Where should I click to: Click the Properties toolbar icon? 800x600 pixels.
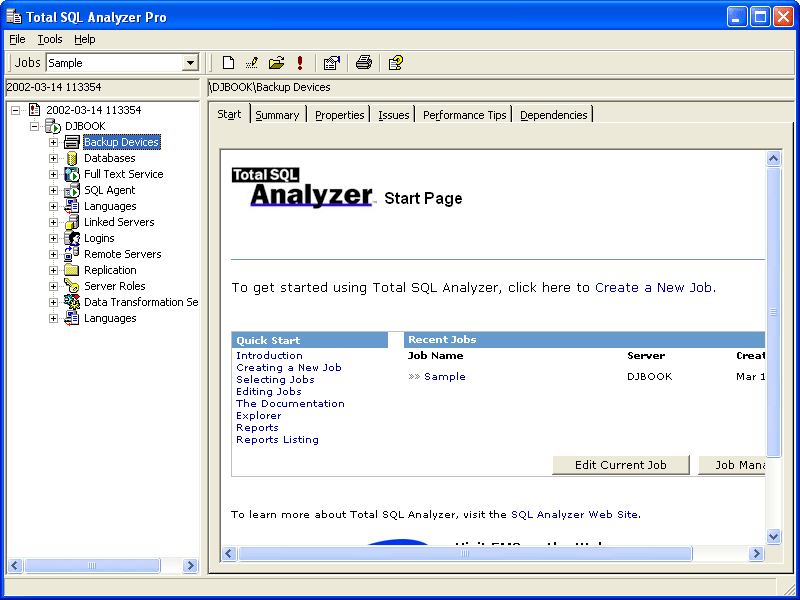(332, 63)
